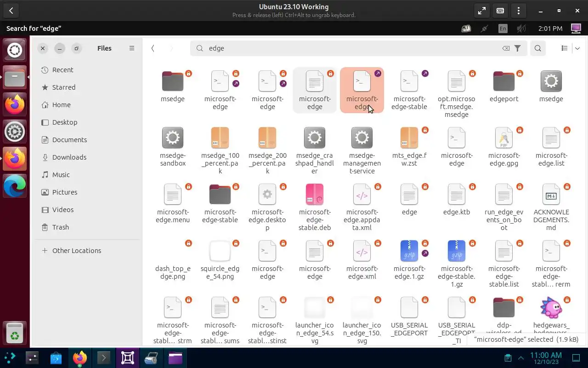The image size is (588, 368).
Task: Select the microsoft-edge.gpg key file
Action: 504,138
